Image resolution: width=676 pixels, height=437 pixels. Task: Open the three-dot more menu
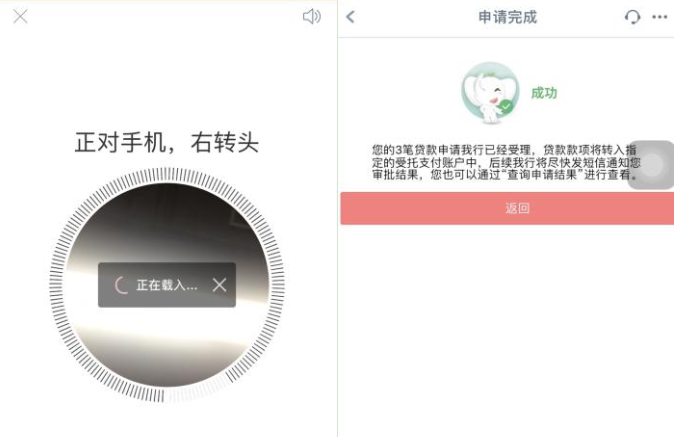(660, 17)
